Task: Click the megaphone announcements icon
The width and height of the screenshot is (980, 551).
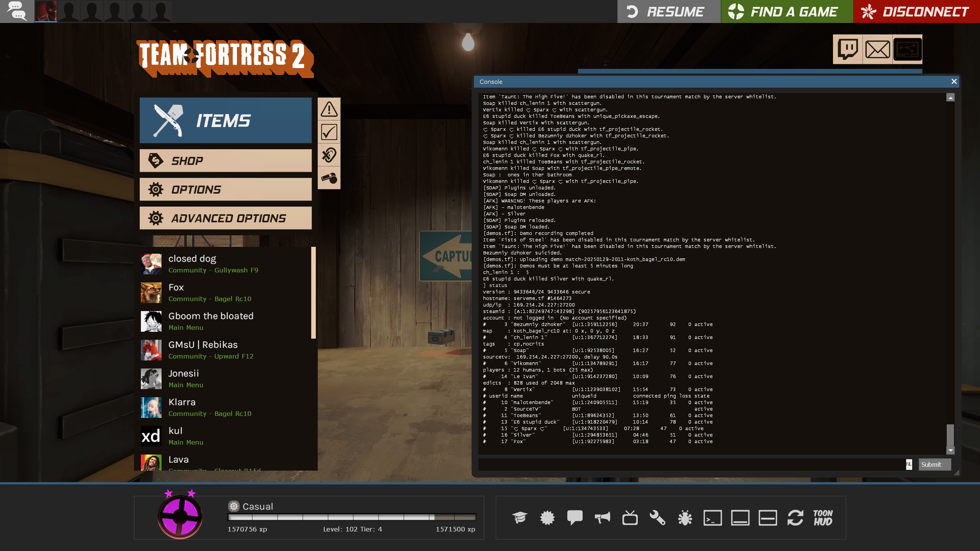Action: (602, 518)
